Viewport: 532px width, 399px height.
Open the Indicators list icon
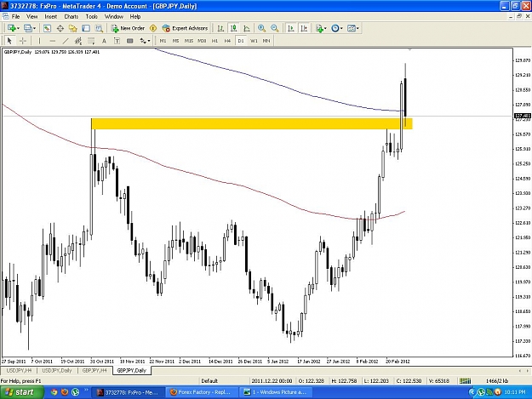[x=319, y=28]
